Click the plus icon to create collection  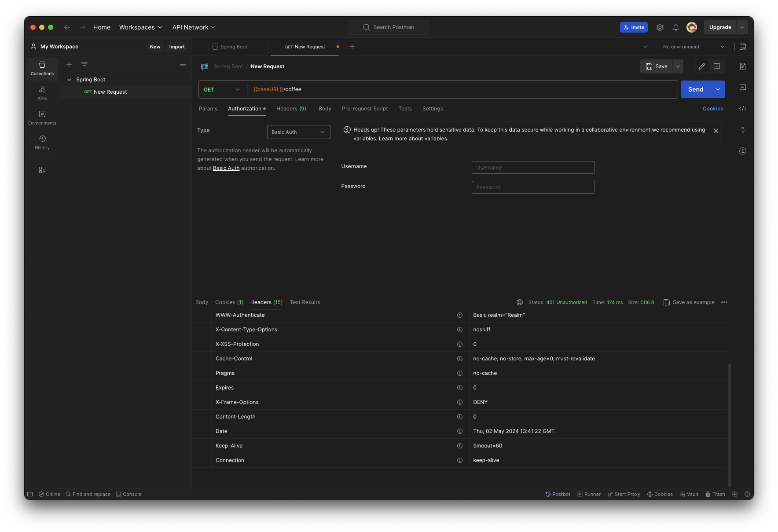click(69, 65)
